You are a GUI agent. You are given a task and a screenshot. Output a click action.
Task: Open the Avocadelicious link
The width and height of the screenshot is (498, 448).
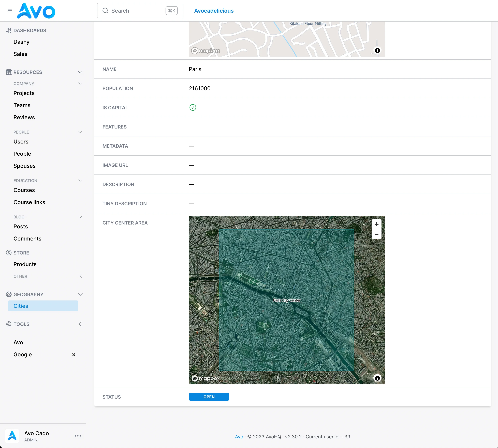click(214, 11)
